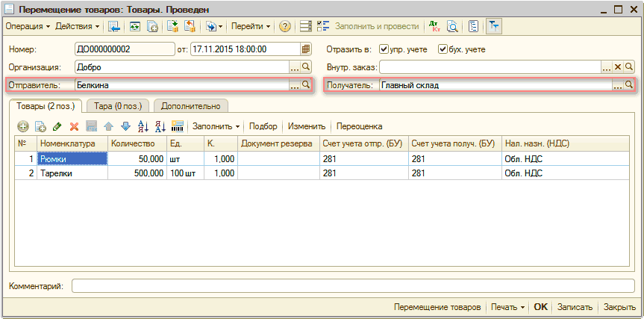Switch to the 'Тара (0 поз.)' tab
644x319 pixels.
(x=118, y=106)
